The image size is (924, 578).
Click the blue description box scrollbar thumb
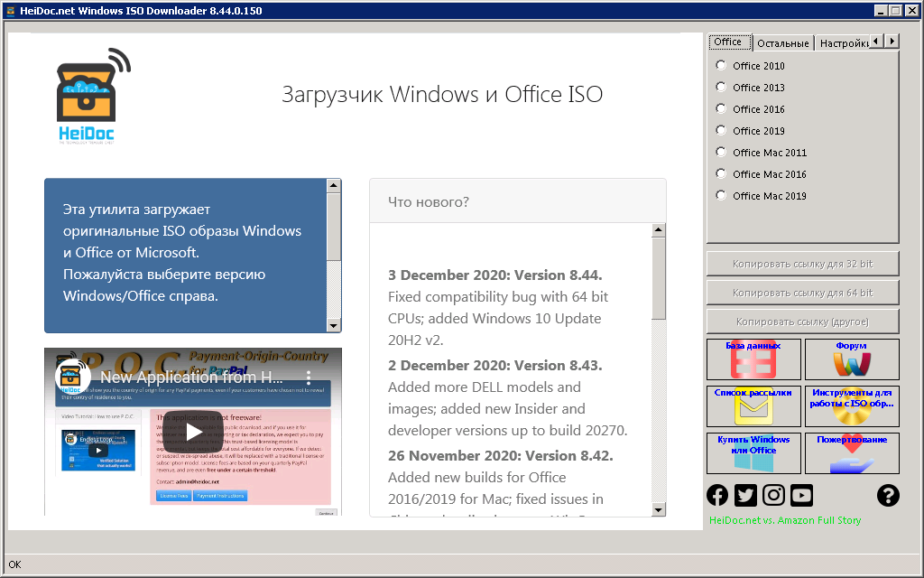[x=334, y=227]
